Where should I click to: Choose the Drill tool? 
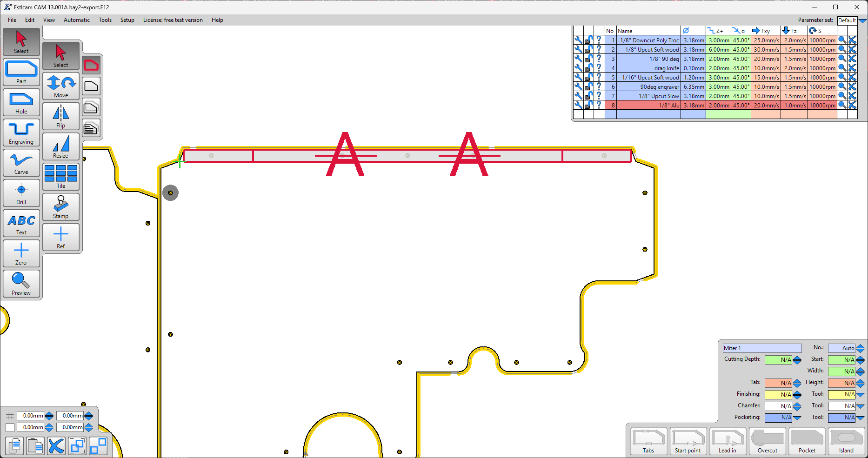point(21,193)
